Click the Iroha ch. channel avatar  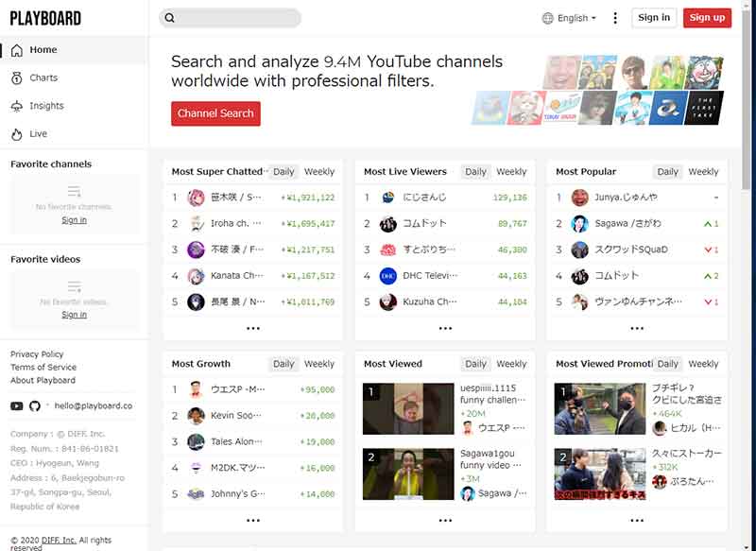[196, 224]
